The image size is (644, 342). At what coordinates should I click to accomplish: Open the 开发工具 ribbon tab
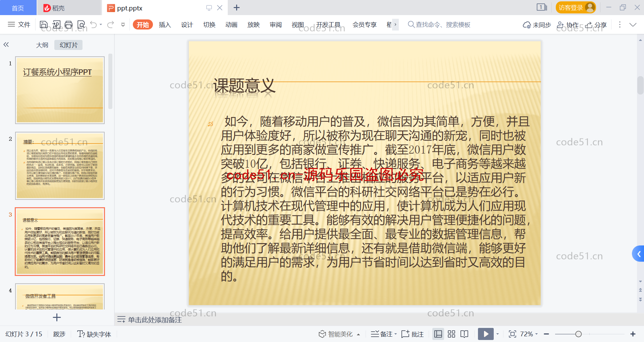(x=328, y=24)
